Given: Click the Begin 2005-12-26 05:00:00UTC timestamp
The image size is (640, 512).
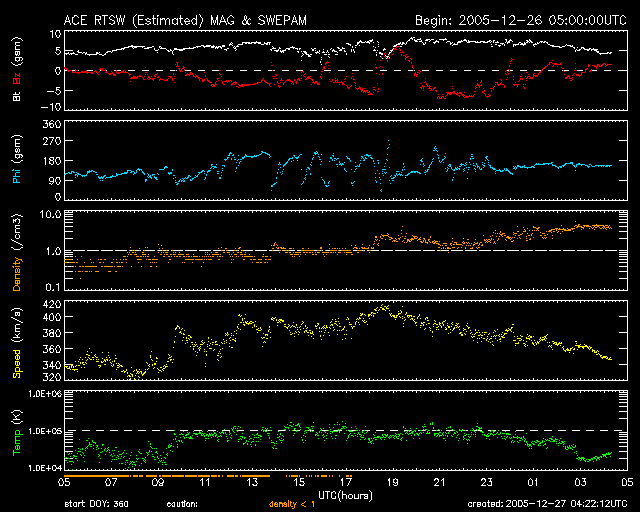Looking at the screenshot, I should pos(521,20).
